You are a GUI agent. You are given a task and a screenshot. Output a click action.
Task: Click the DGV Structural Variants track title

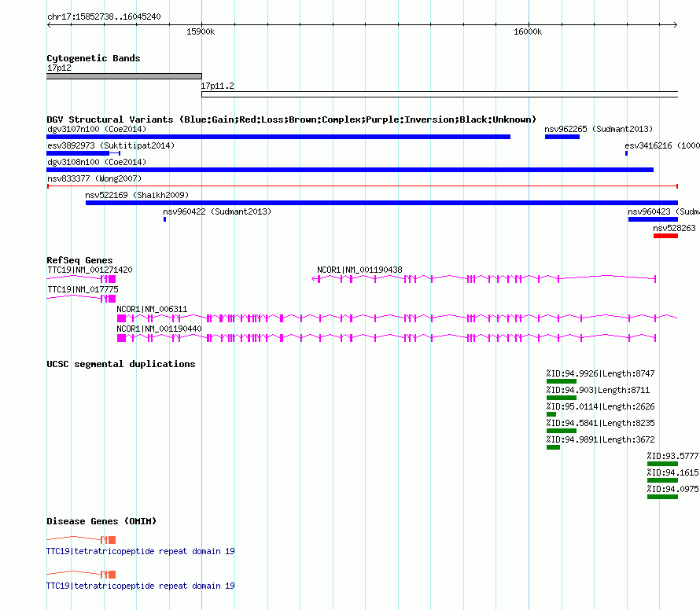pyautogui.click(x=291, y=119)
